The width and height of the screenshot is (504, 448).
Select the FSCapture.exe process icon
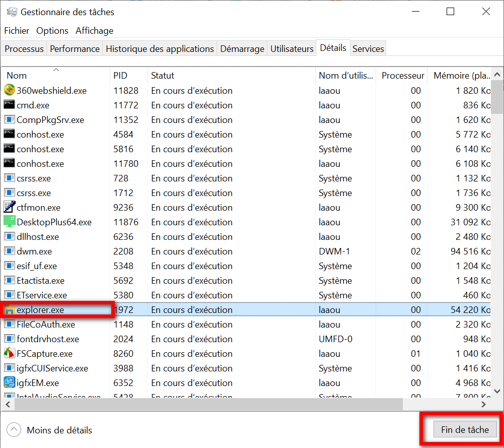pyautogui.click(x=10, y=354)
